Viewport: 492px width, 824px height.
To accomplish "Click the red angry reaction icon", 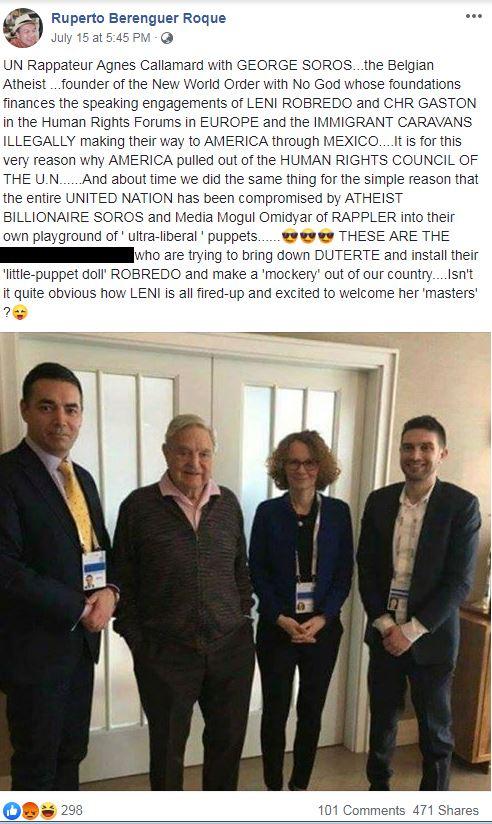I will point(30,810).
